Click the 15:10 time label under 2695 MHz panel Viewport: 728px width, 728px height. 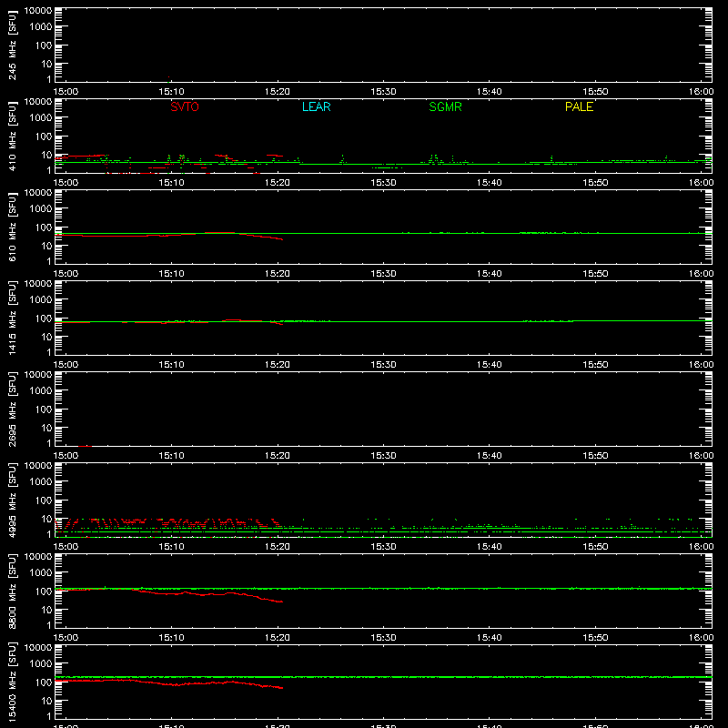pyautogui.click(x=171, y=456)
